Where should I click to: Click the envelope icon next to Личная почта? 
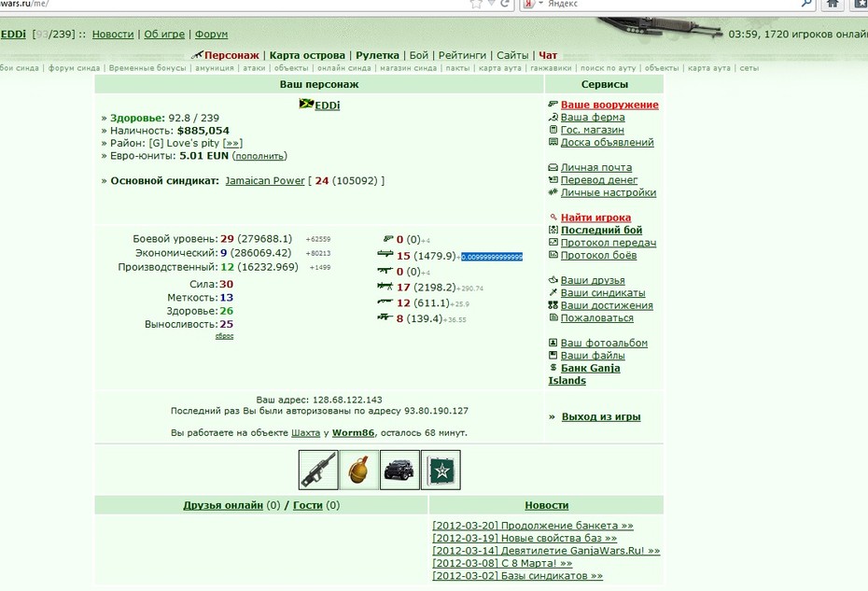553,167
